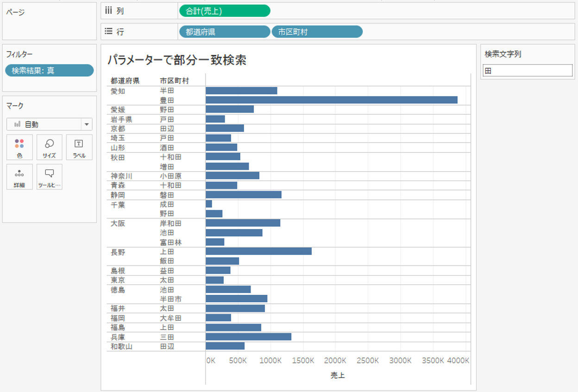Click the 埼玉 prefecture label
Screen dimensions: 578x392
(118, 138)
